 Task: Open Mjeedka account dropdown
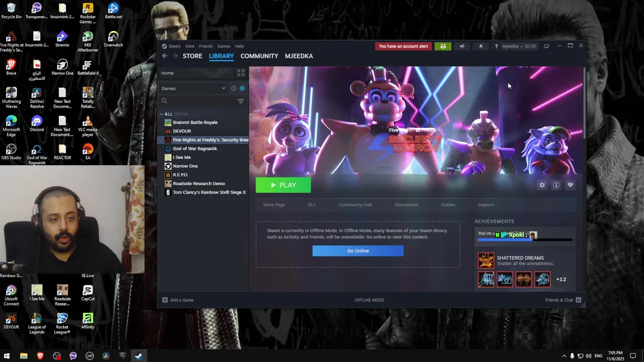click(x=519, y=46)
